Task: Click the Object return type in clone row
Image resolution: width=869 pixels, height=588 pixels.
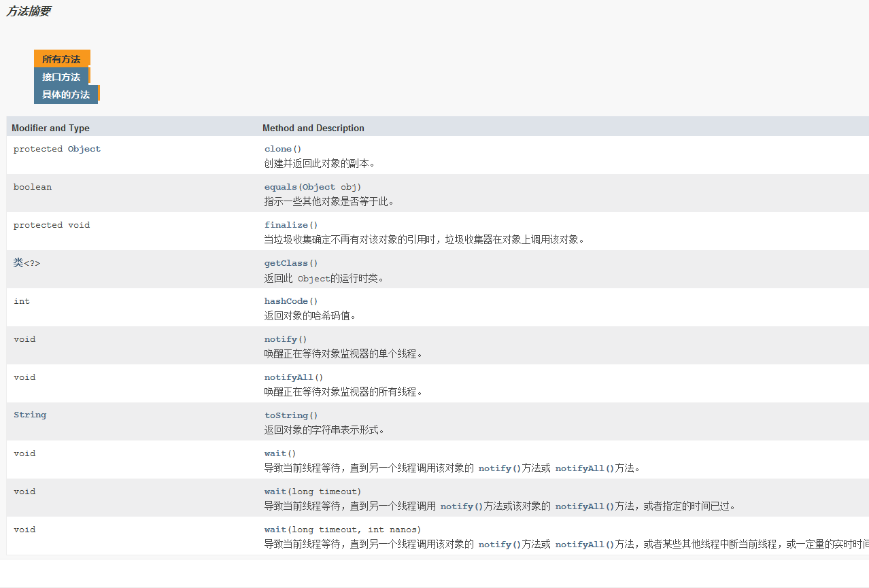Action: (x=84, y=149)
